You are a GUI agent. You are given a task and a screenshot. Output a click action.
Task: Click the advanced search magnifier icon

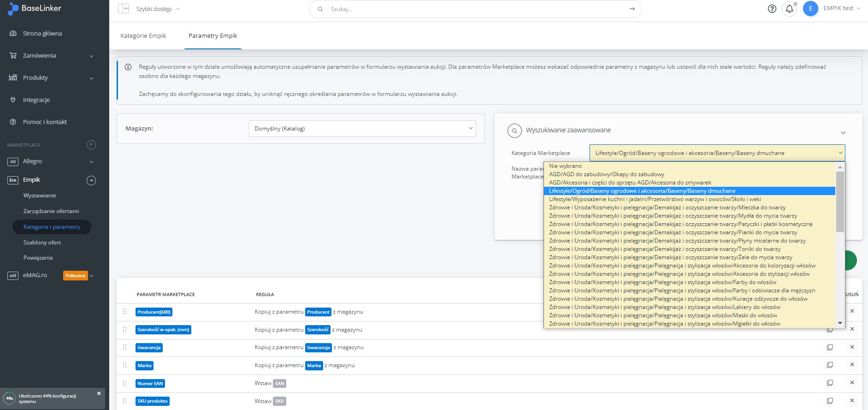click(514, 131)
